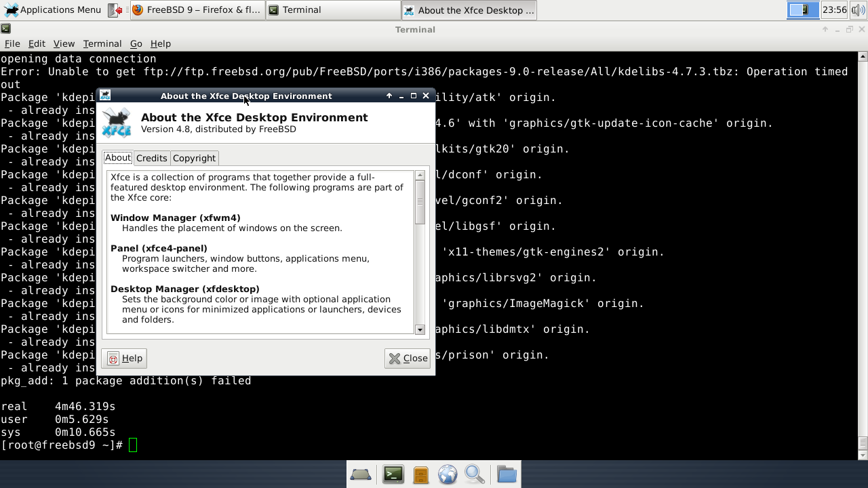Switch to the Copyright tab
Viewport: 868px width, 488px height.
coord(194,158)
